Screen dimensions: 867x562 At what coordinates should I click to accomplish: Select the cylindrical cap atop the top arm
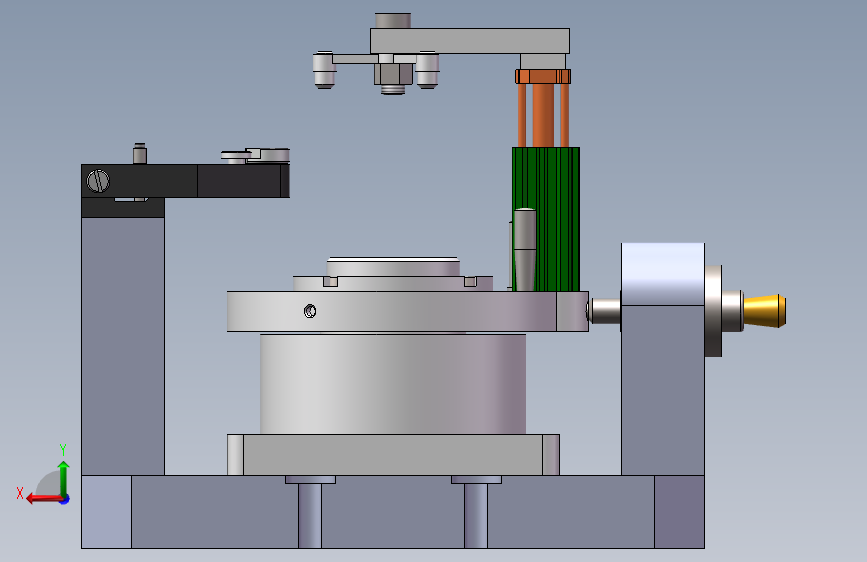pos(393,20)
